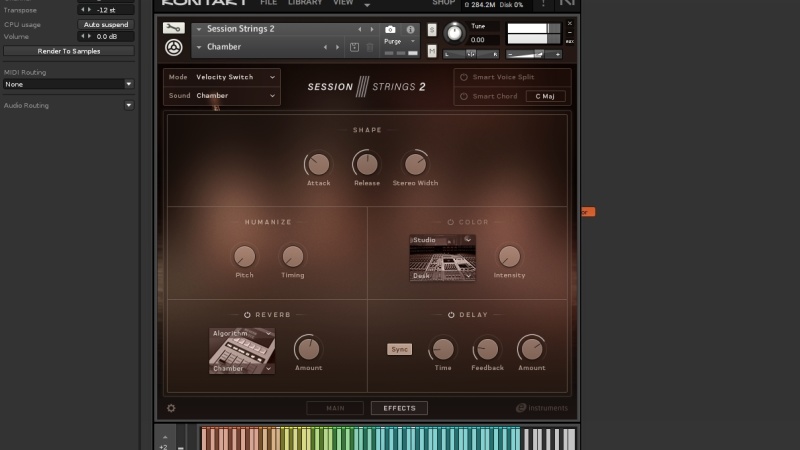Open the reverb Chamber preset dropdown
This screenshot has width=800, height=450.
click(x=242, y=368)
